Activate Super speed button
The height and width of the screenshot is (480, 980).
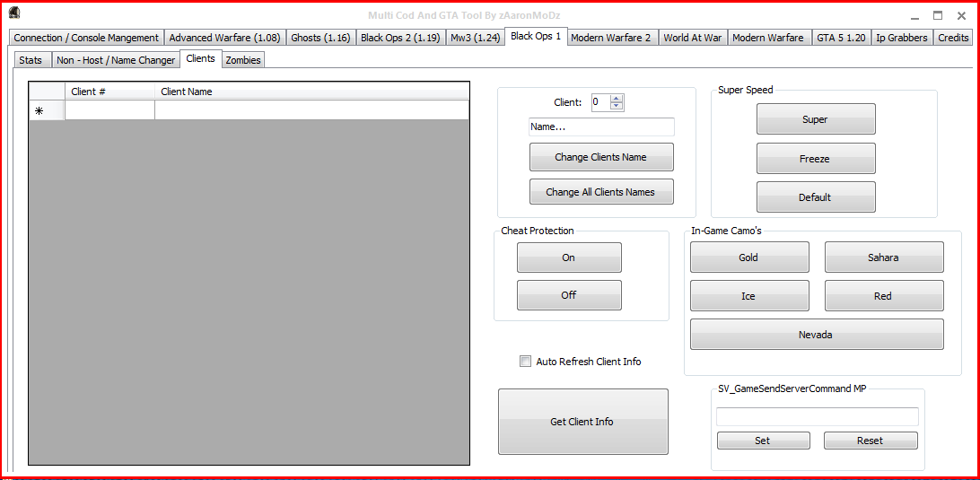click(816, 118)
